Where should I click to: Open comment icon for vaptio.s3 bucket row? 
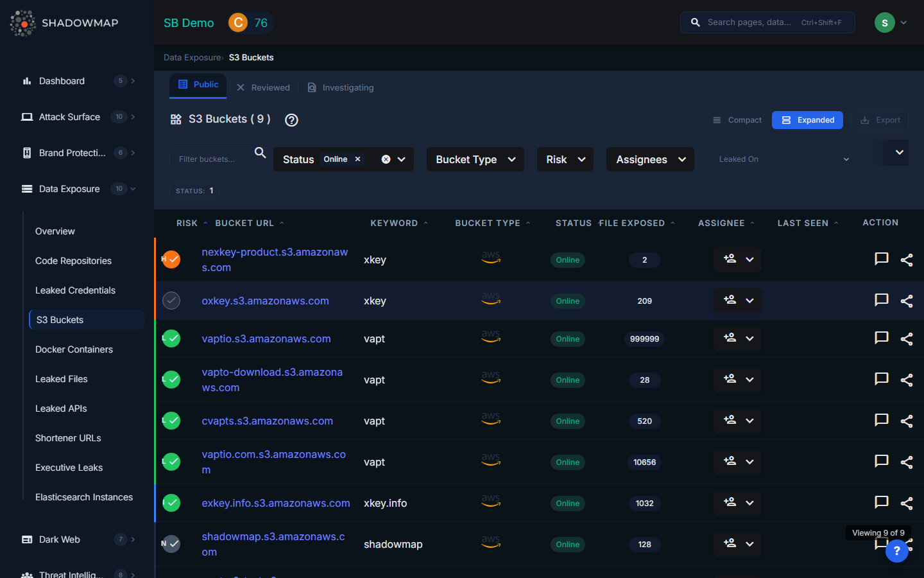881,338
